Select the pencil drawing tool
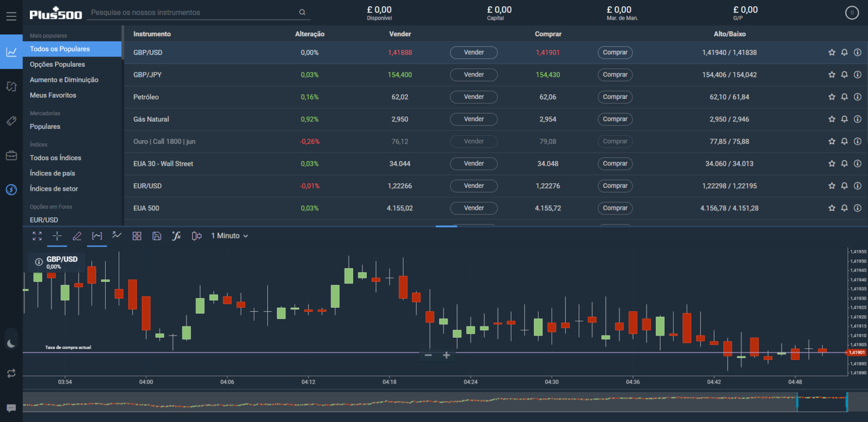This screenshot has width=868, height=422. pyautogui.click(x=77, y=236)
